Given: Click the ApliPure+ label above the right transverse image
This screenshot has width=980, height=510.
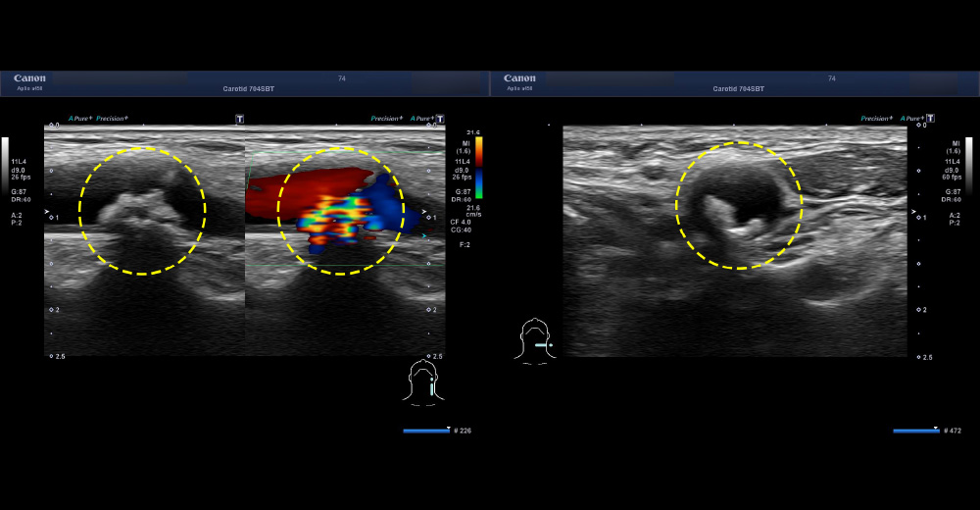Looking at the screenshot, I should [908, 119].
